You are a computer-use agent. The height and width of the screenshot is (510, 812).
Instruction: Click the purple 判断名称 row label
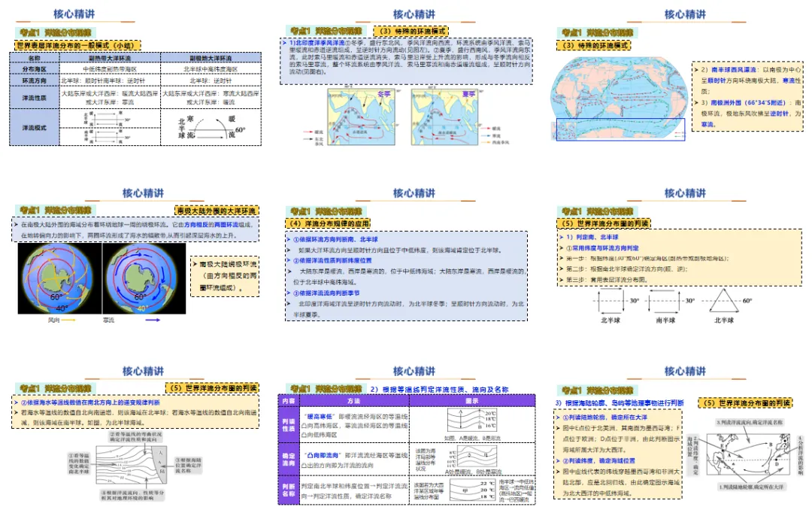(x=289, y=490)
